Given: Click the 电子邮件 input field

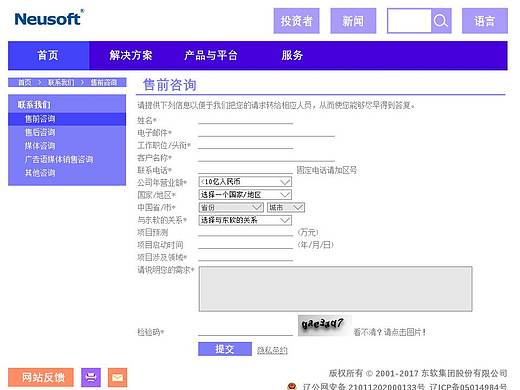Looking at the screenshot, I should (x=266, y=132).
